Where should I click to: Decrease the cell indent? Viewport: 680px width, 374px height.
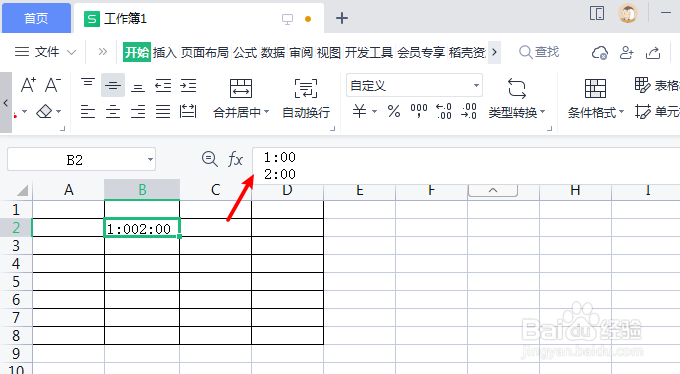(163, 85)
